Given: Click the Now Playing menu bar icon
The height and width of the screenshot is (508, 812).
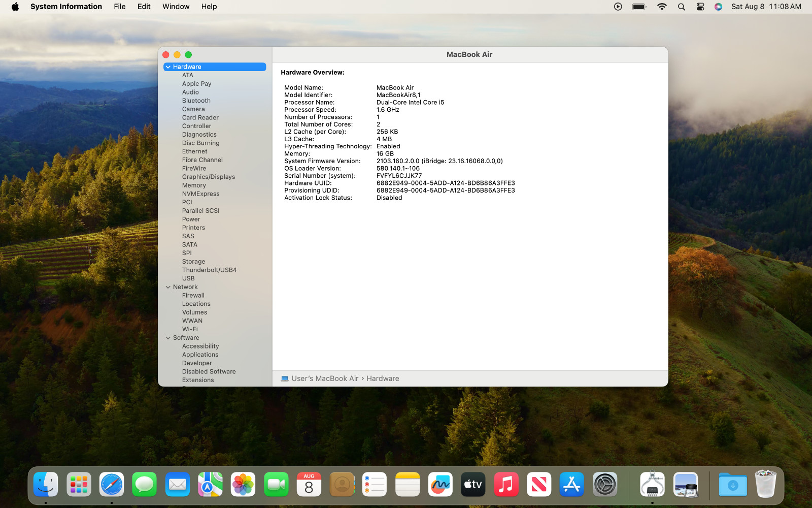Looking at the screenshot, I should coord(618,7).
